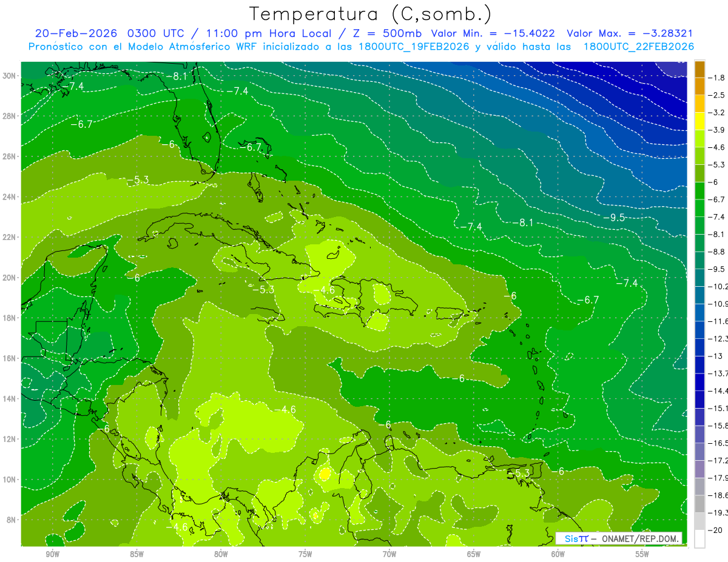This screenshot has height=562, width=728.
Task: Click the 90W longitude label
Action: point(52,554)
